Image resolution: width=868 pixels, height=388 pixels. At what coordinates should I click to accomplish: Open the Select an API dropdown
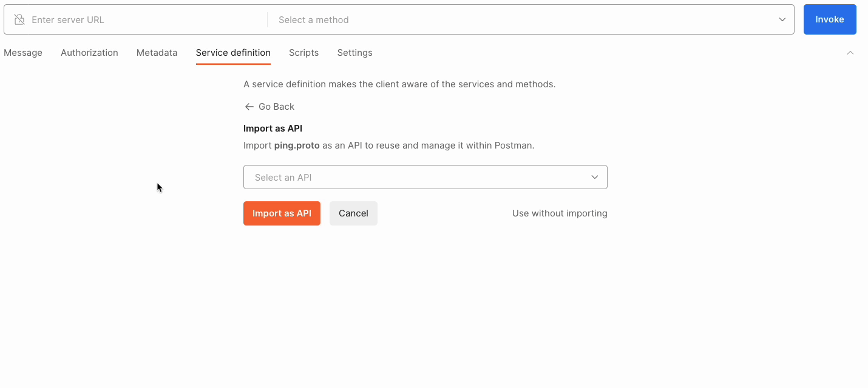(x=425, y=177)
